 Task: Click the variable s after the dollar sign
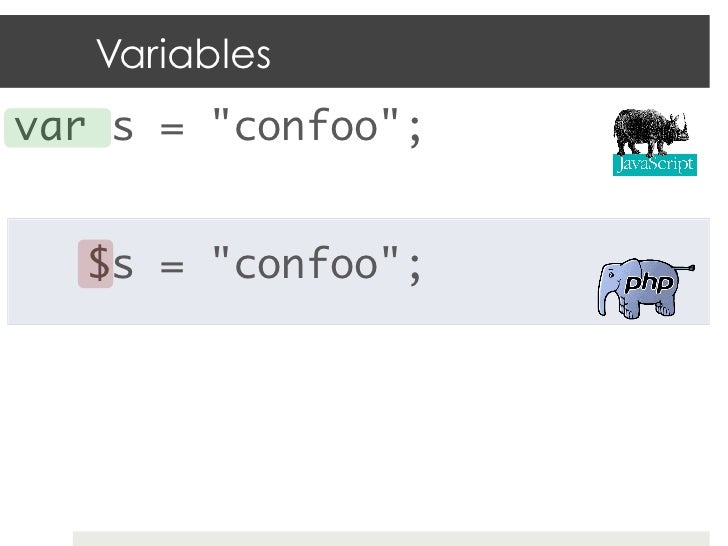coord(123,266)
